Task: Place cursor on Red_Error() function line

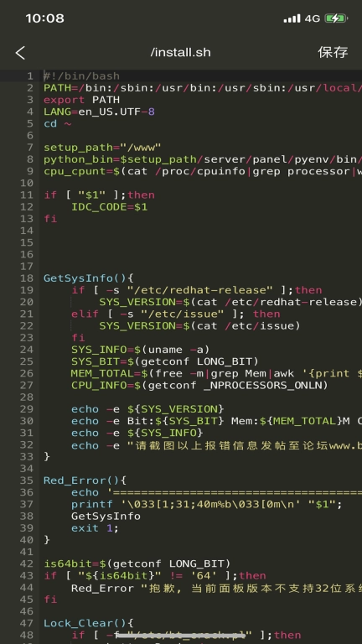Action: point(85,480)
